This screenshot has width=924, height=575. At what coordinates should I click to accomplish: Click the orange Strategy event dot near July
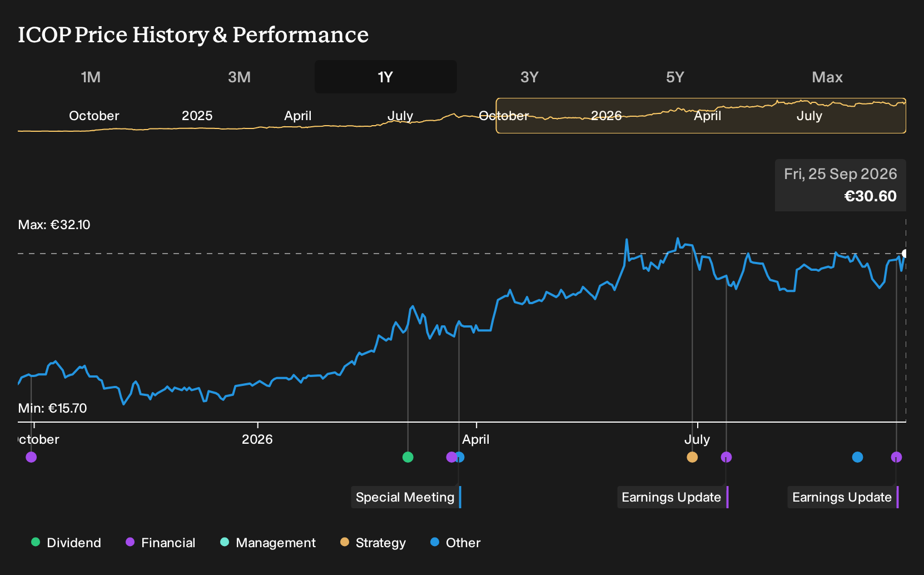[x=692, y=457]
